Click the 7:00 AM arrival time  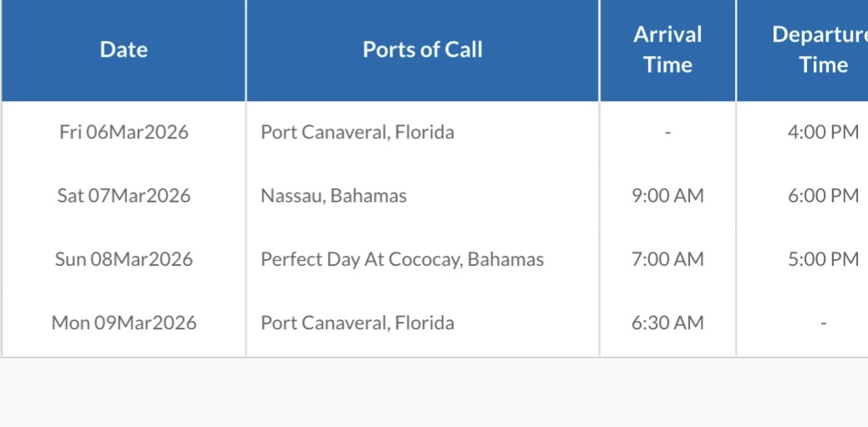[x=667, y=259]
